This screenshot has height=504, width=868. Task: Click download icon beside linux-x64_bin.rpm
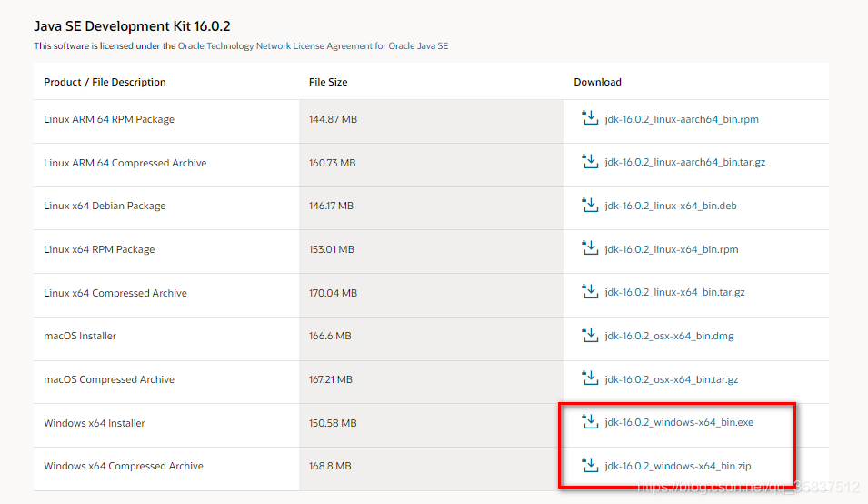coord(590,248)
